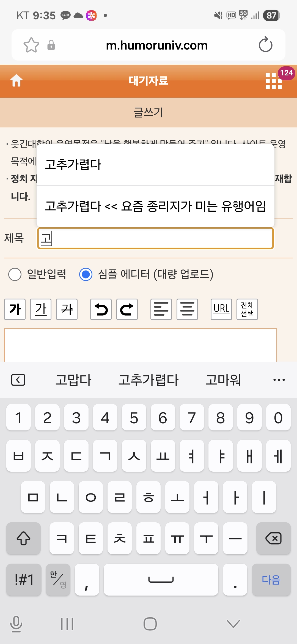The height and width of the screenshot is (644, 297).
Task: Click the redo arrow in editor toolbar
Action: (x=127, y=309)
